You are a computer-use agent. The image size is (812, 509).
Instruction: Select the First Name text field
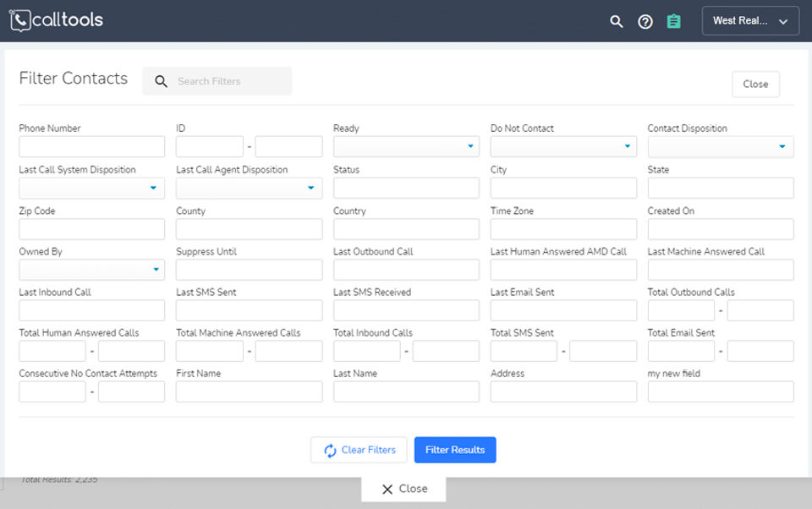pos(249,391)
